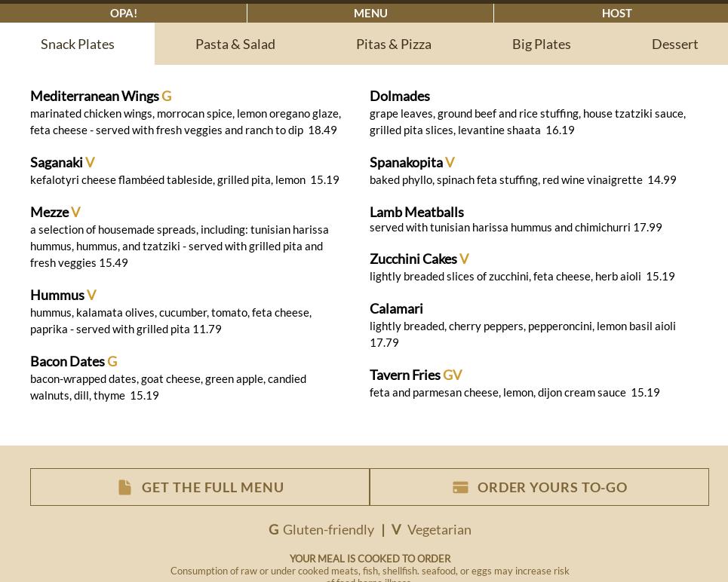Viewport: 728px width, 582px height.
Task: Show the Big Plates menu tab
Action: coord(542,44)
